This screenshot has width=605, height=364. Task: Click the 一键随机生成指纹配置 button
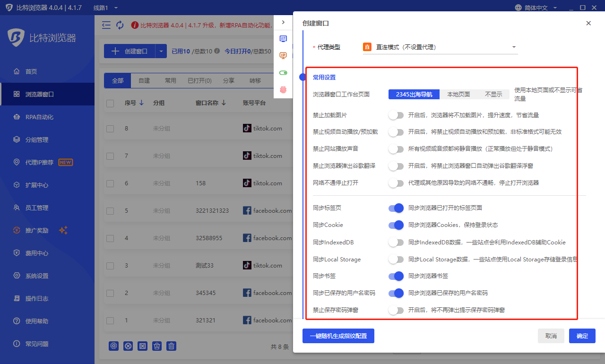(338, 336)
